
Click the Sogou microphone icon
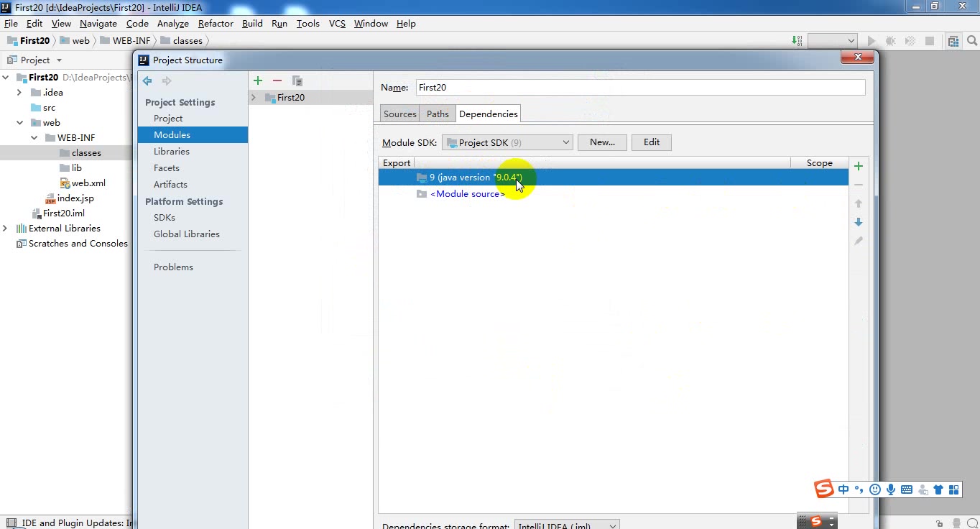[x=891, y=489]
